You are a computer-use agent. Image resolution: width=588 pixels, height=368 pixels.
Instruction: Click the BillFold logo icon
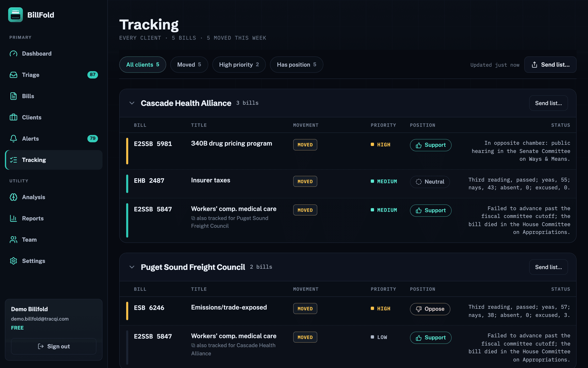[x=15, y=15]
